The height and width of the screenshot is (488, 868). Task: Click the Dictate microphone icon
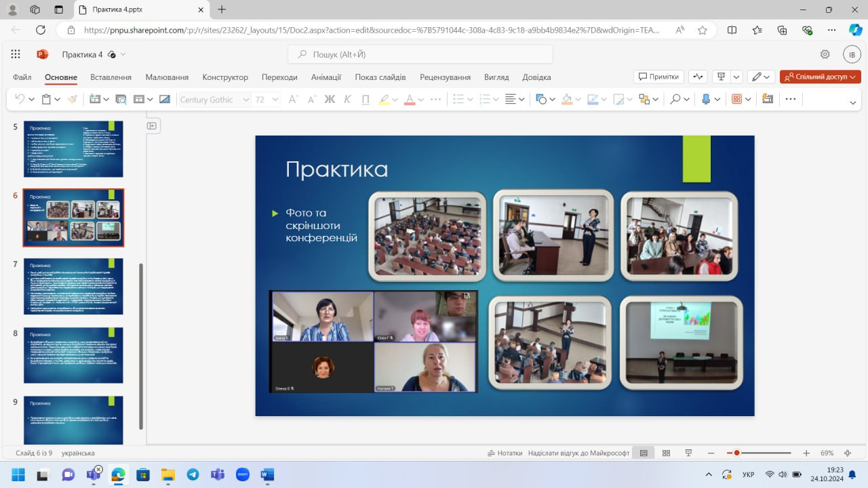click(706, 99)
